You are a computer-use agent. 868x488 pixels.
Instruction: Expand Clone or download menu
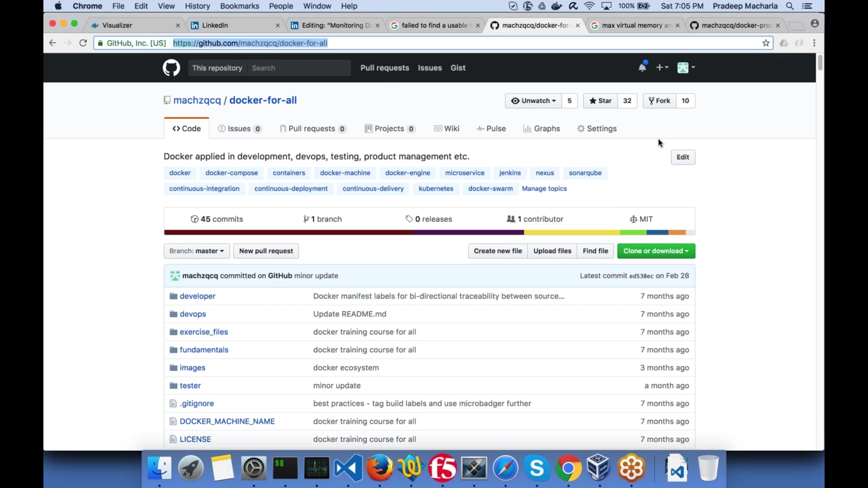pyautogui.click(x=656, y=251)
